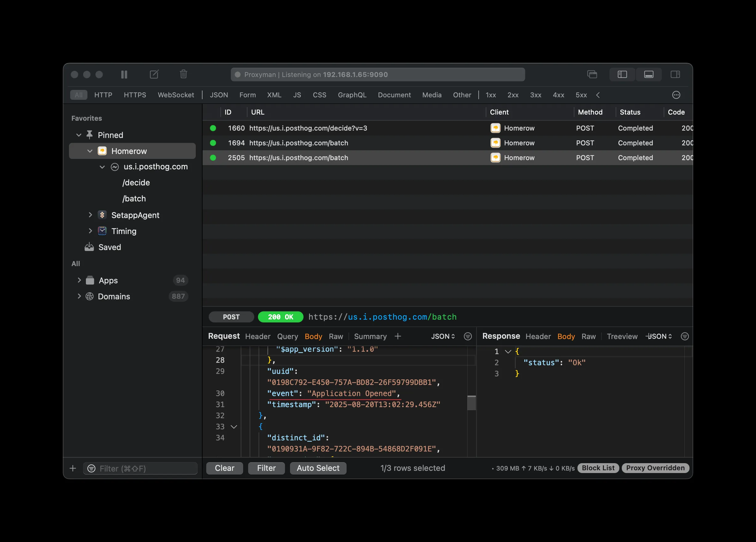Viewport: 756px width, 542px height.
Task: Filter by JSON content type
Action: (219, 95)
